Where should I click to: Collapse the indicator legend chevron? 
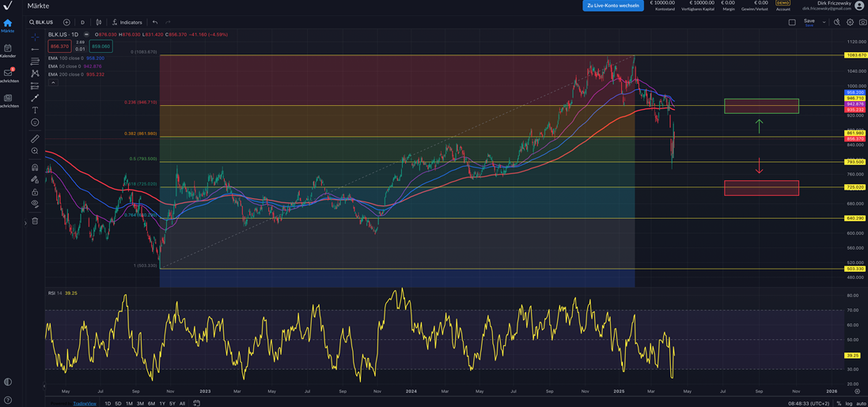click(x=53, y=82)
